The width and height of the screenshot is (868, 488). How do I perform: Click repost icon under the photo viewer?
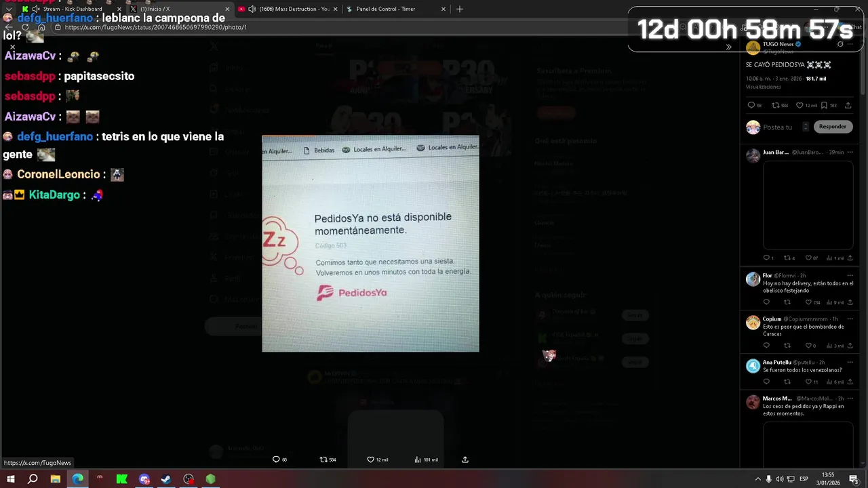click(323, 460)
